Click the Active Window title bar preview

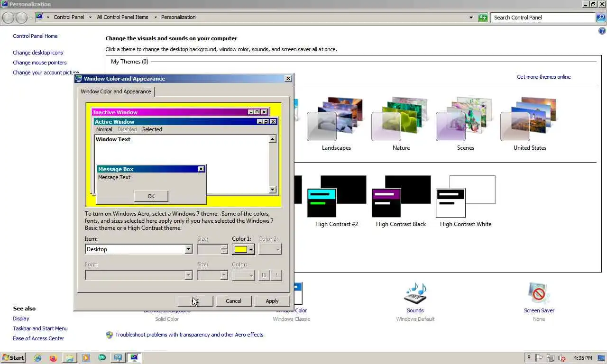click(185, 122)
